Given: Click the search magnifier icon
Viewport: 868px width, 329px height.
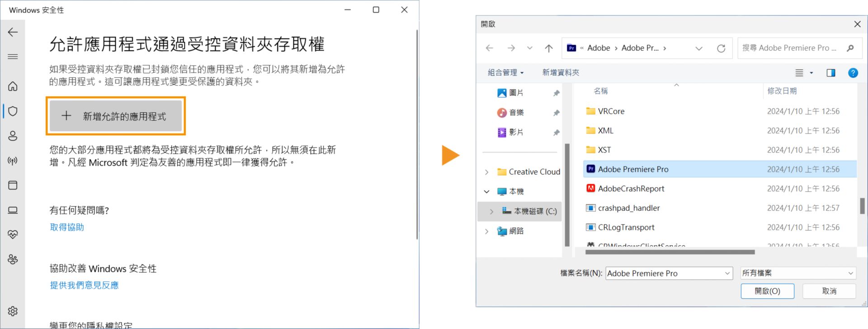Looking at the screenshot, I should point(850,48).
